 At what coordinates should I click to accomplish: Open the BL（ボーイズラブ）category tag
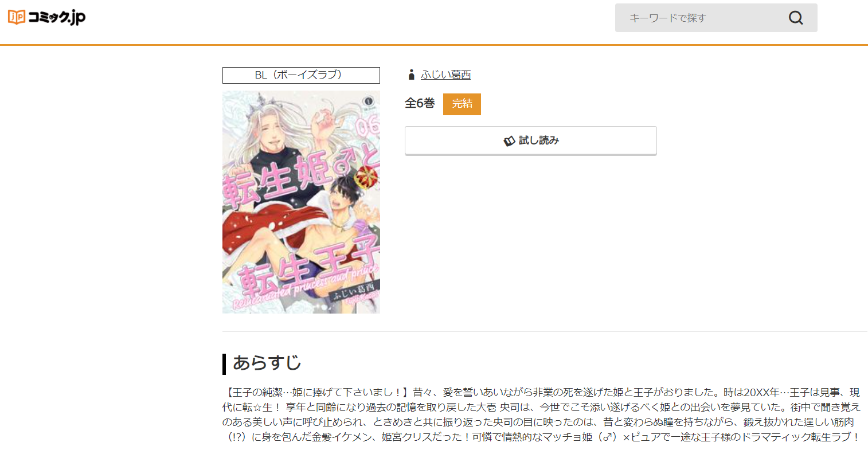301,75
